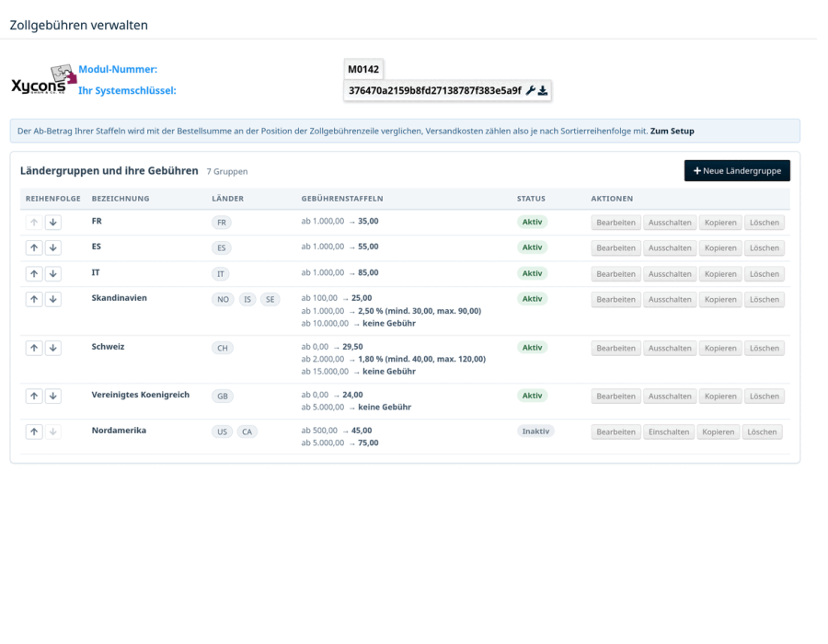
Task: Click the wrench icon beside the system key
Action: tap(530, 90)
